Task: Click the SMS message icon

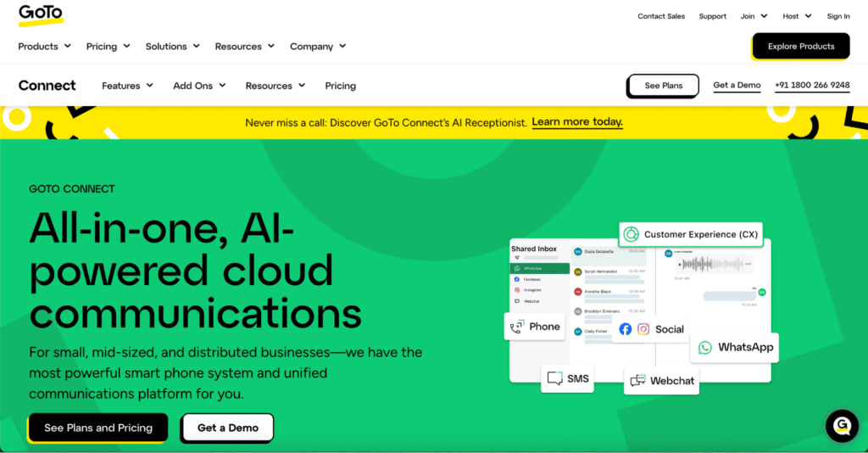Action: [555, 378]
